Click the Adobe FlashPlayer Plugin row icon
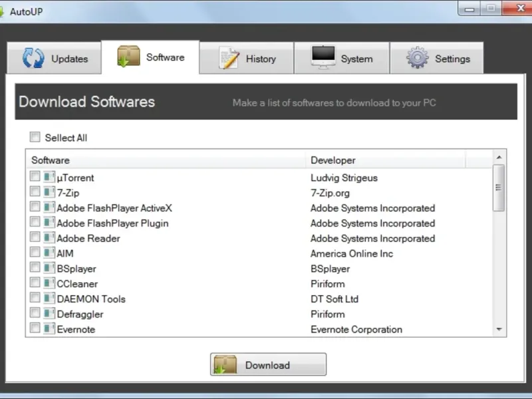The width and height of the screenshot is (532, 399). [x=49, y=222]
